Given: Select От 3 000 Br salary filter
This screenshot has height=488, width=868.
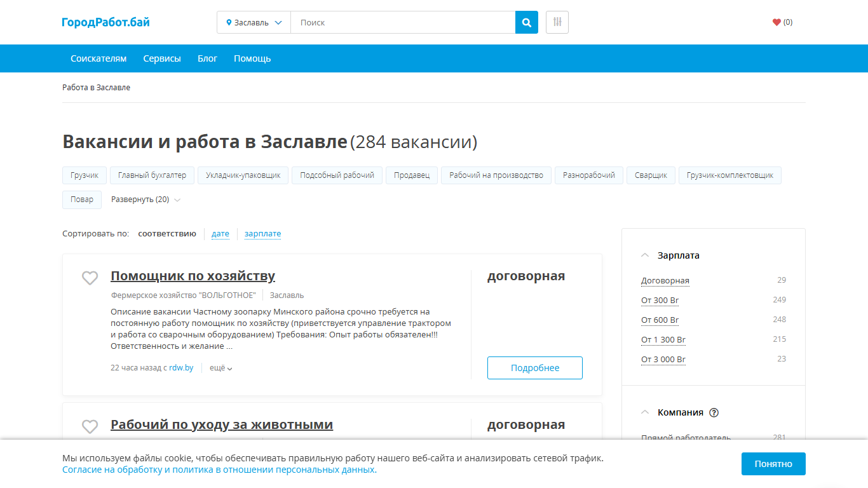Looking at the screenshot, I should [663, 360].
